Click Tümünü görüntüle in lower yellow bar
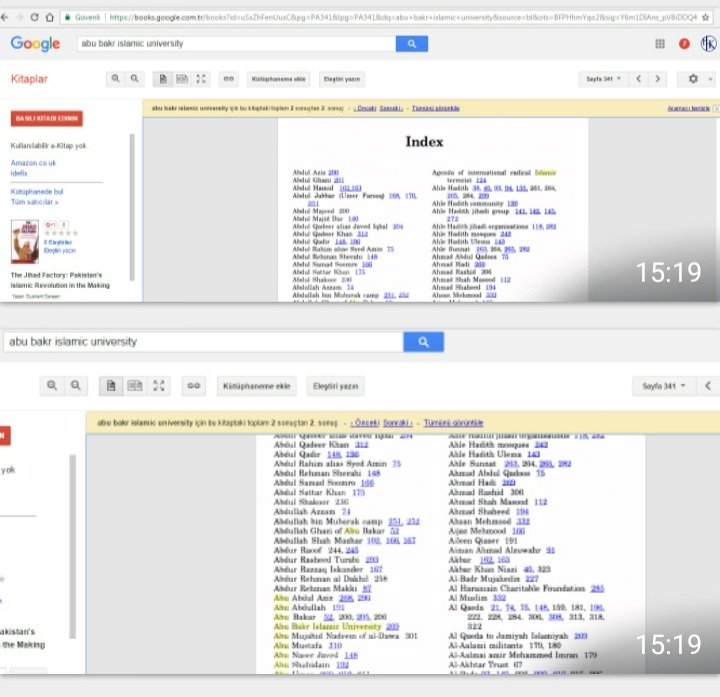This screenshot has width=720, height=697. [454, 422]
